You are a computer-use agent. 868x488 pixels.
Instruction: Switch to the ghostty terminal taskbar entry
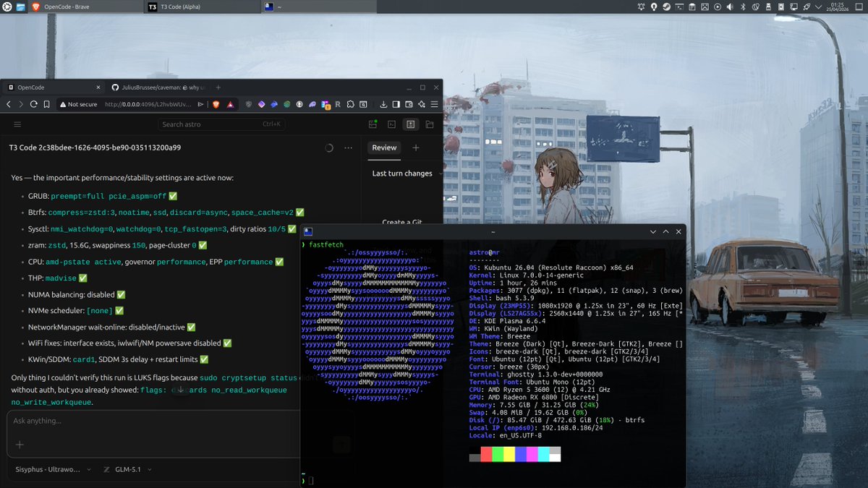[x=318, y=7]
